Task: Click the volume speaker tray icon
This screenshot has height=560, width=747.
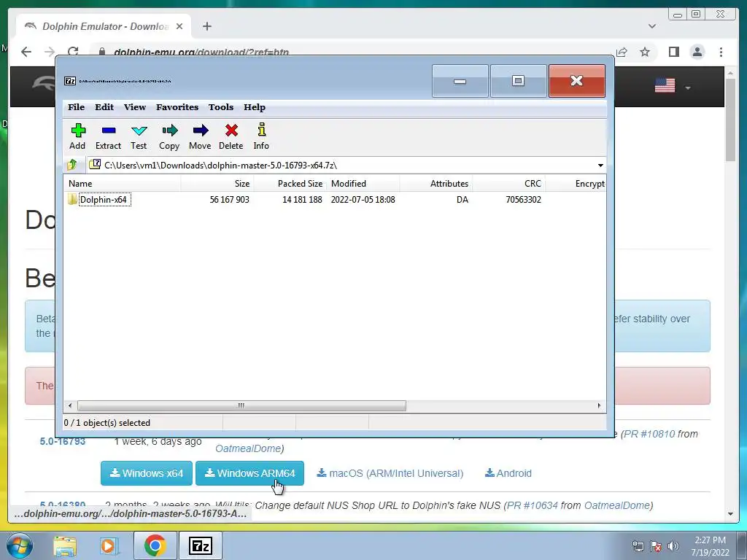Action: (x=673, y=546)
